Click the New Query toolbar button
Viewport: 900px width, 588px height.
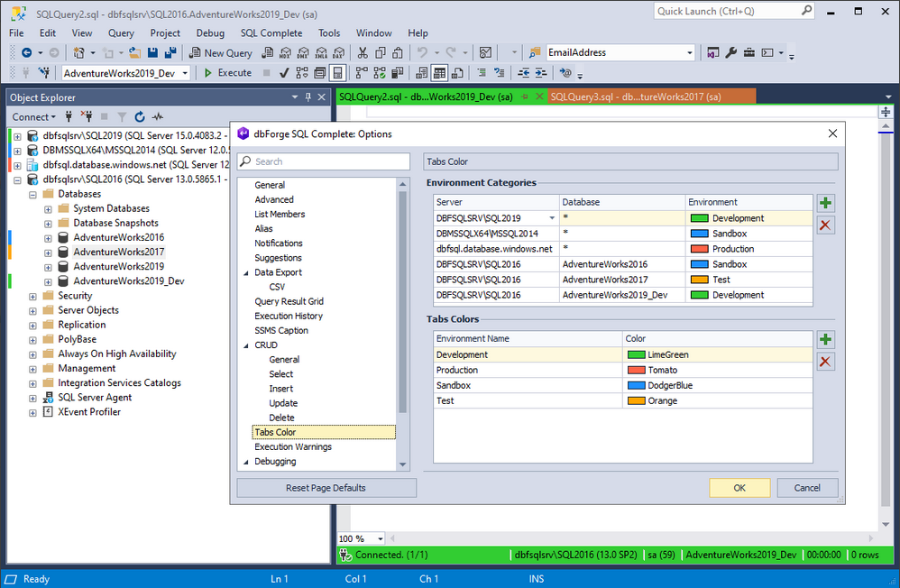(221, 53)
